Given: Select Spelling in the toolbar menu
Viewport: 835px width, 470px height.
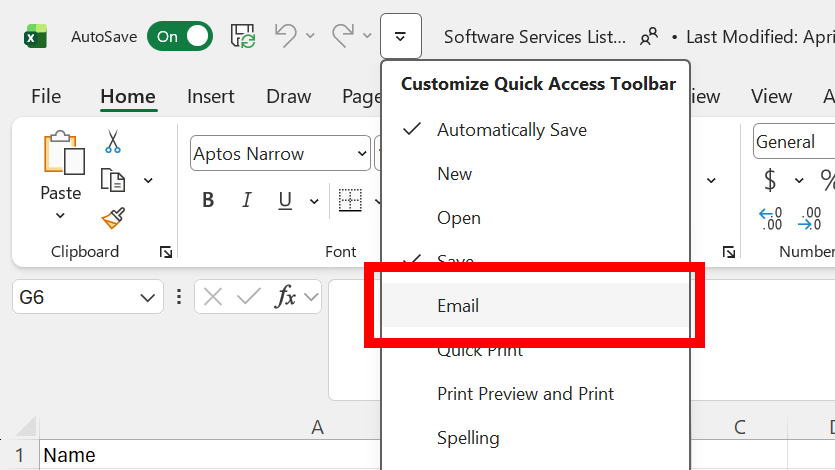Looking at the screenshot, I should (x=536, y=438).
